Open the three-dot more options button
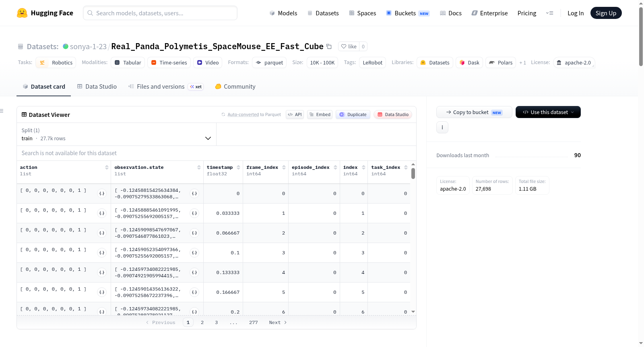Viewport: 644px width, 347px height. 442,127
